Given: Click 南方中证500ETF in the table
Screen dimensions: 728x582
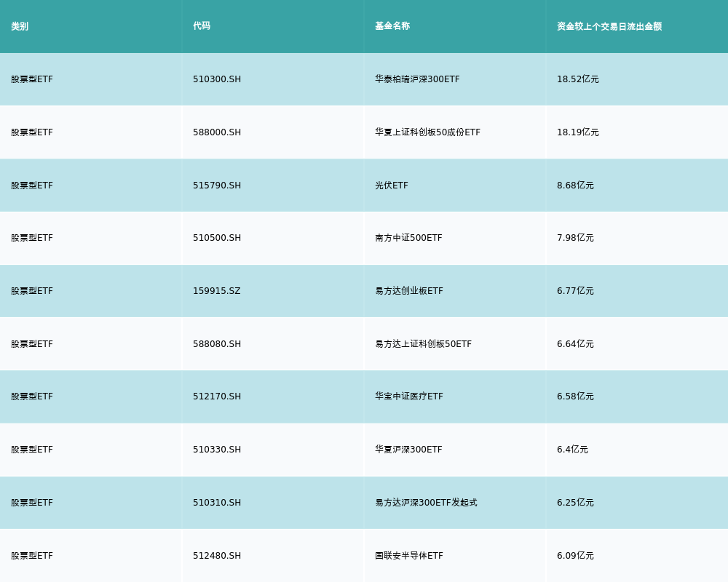Looking at the screenshot, I should click(408, 238).
